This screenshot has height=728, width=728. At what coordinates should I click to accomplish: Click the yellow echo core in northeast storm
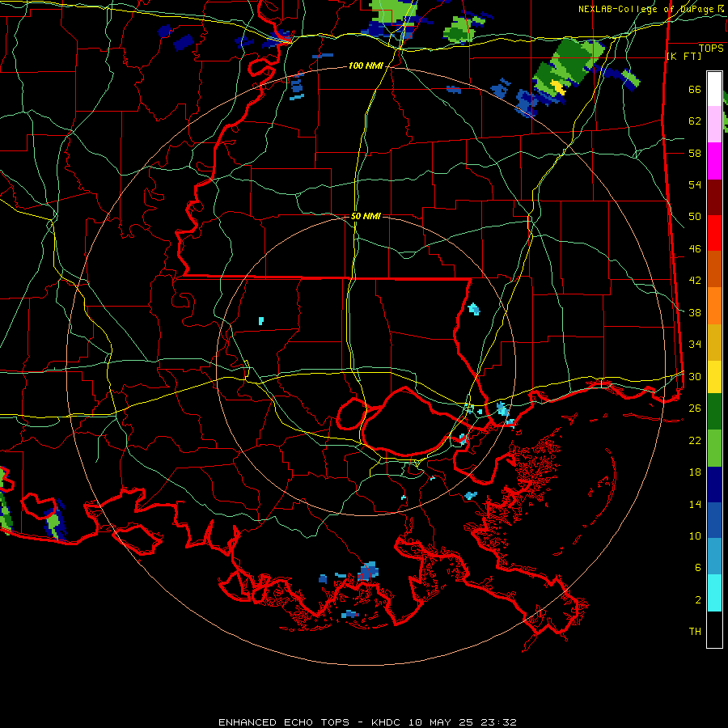click(x=558, y=87)
